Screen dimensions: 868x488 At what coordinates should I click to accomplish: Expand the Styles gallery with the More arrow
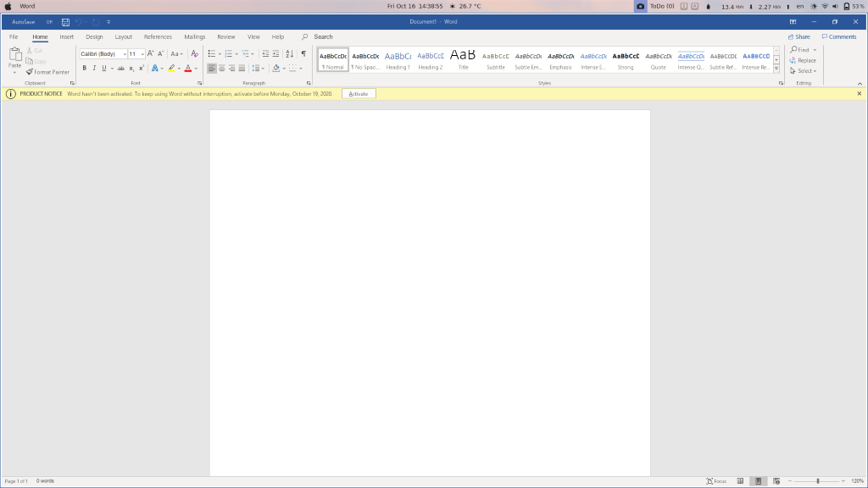[x=776, y=69]
